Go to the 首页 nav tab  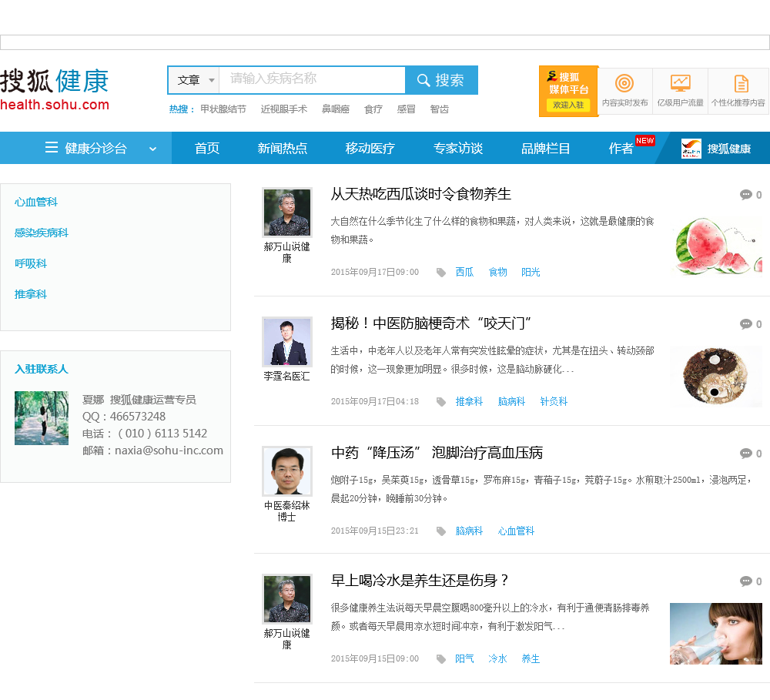206,148
